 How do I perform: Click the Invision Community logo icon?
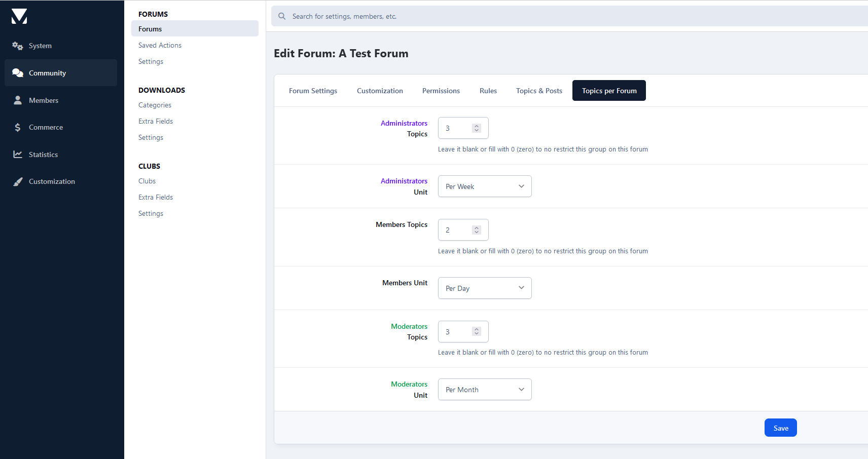19,16
